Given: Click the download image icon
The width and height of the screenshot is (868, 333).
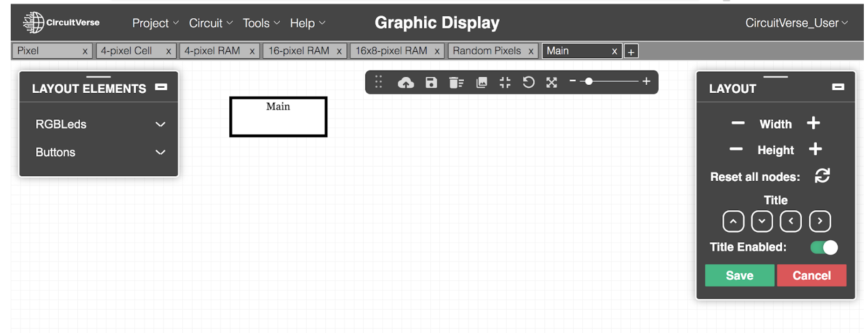Looking at the screenshot, I should click(x=482, y=83).
